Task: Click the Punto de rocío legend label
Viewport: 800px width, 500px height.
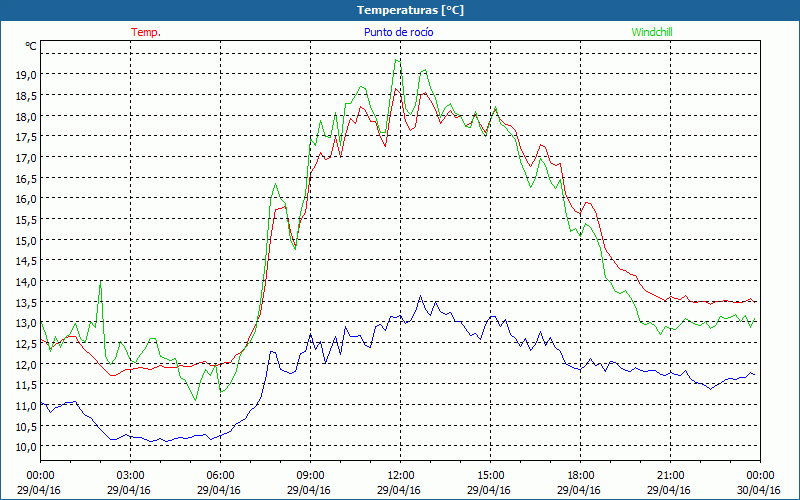Action: coord(398,32)
